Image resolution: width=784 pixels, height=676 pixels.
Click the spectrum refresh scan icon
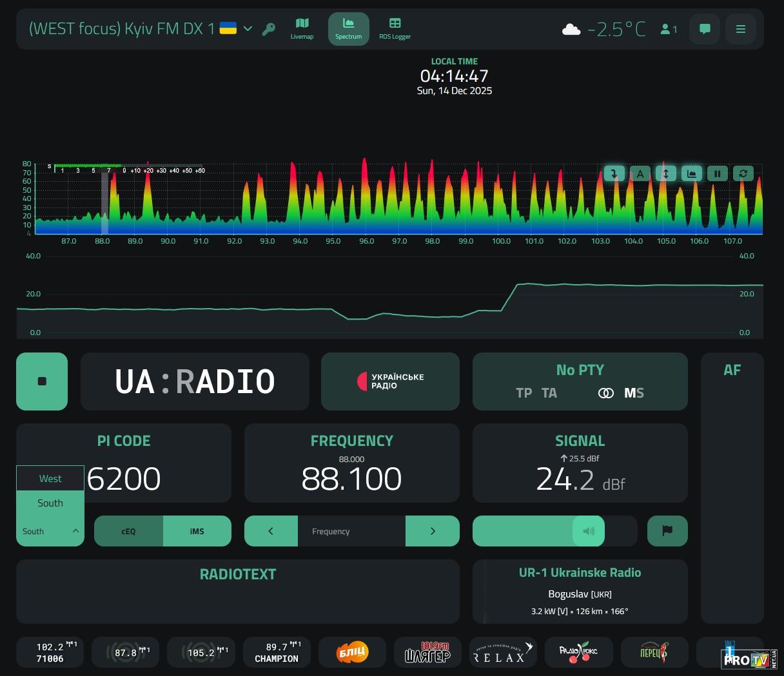pyautogui.click(x=743, y=173)
